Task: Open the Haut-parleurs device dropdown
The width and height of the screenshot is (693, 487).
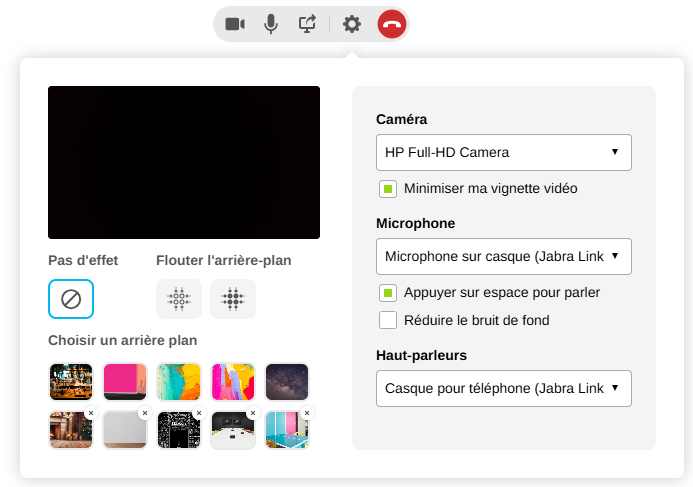Action: 503,388
